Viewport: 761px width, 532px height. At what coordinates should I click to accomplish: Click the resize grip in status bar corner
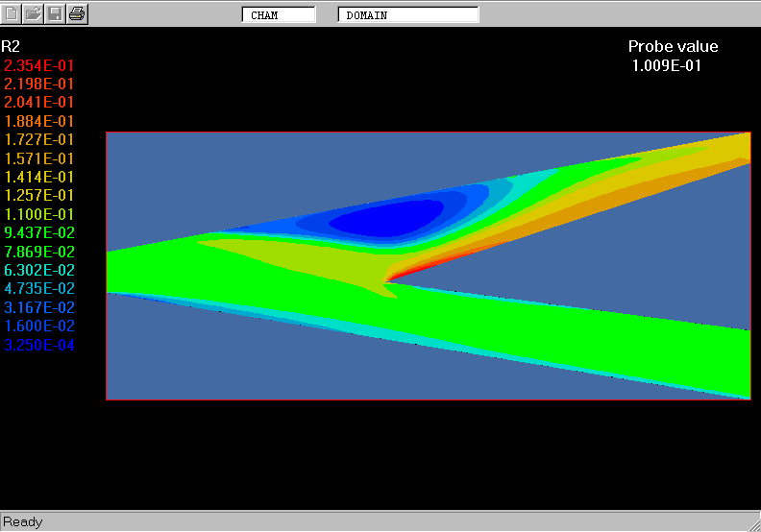coord(752,523)
